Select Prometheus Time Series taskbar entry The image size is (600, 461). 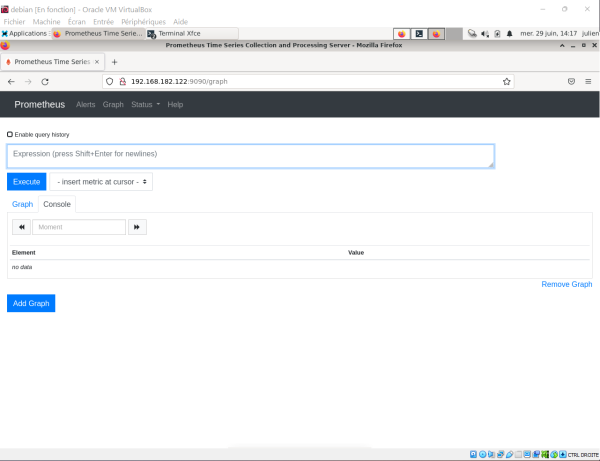(x=99, y=33)
